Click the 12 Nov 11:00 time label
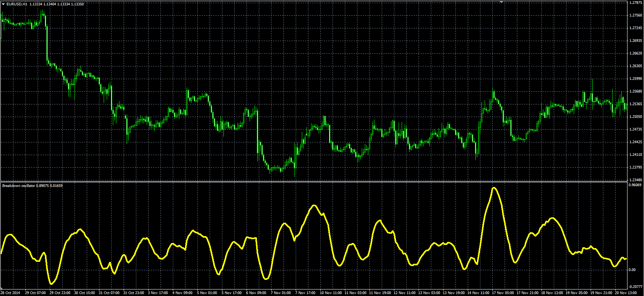Screen dimensions: 644x296 pyautogui.click(x=405, y=293)
